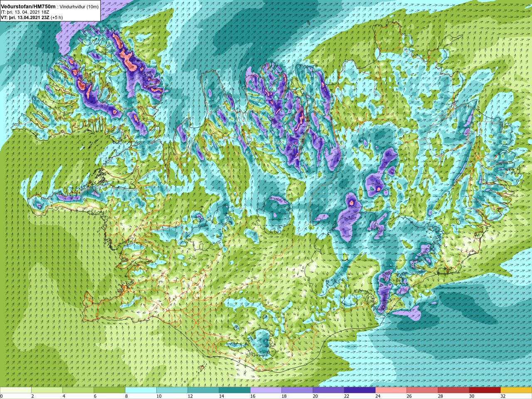Click the Veðurstofan/HM750m title text
Screen dimensions: 532x399
[29, 7]
